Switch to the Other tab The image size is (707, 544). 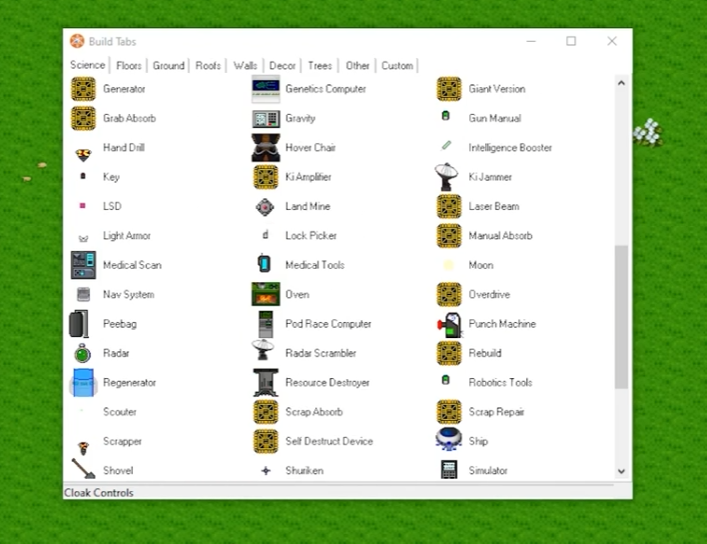358,66
